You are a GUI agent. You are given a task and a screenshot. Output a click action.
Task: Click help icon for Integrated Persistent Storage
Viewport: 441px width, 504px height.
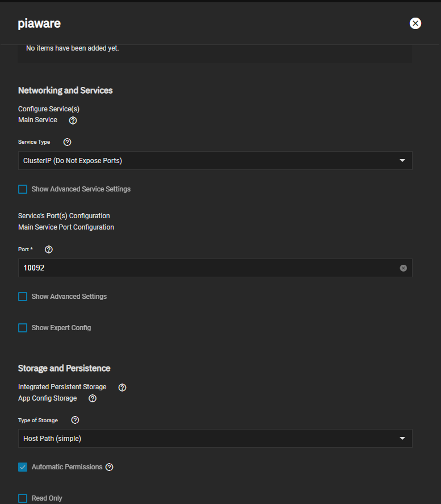[x=122, y=388]
